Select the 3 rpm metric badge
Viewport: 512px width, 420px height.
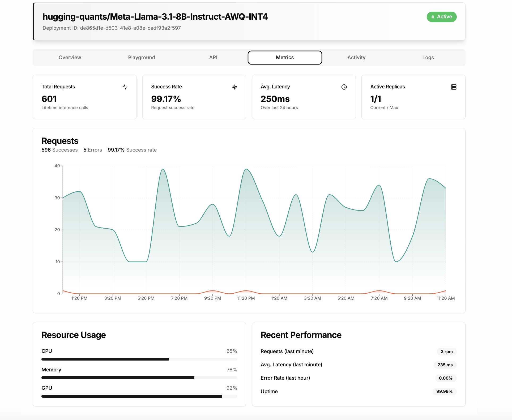[x=446, y=352]
